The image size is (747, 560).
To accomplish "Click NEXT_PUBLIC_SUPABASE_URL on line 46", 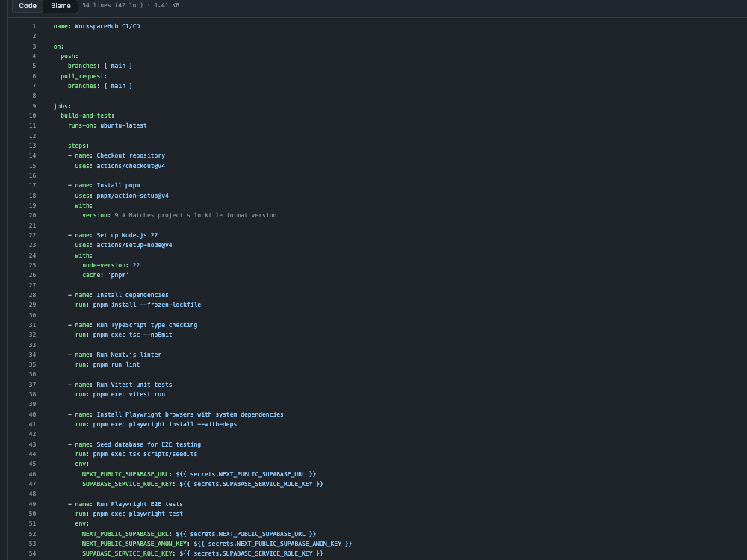I will (x=127, y=474).
